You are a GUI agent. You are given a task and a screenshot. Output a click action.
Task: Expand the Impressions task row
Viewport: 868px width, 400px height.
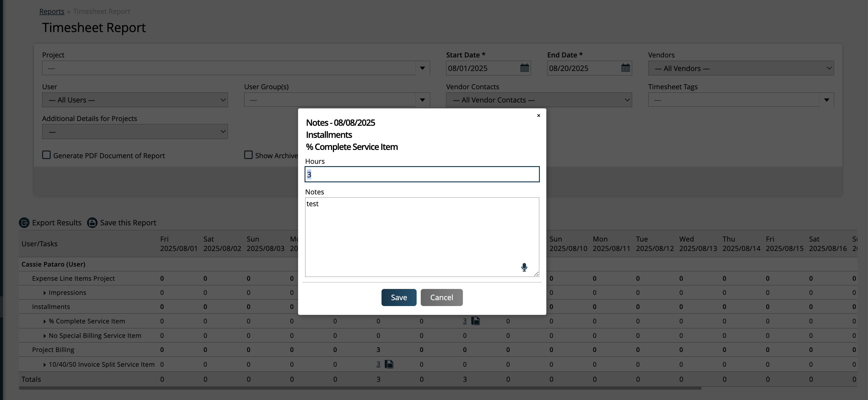tap(45, 293)
